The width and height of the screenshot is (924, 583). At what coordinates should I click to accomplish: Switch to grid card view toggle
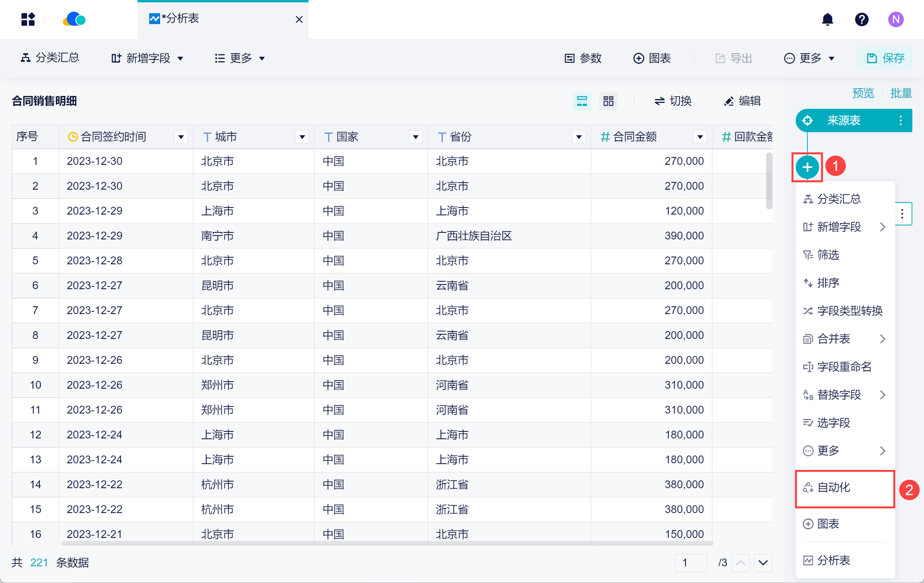[x=608, y=101]
